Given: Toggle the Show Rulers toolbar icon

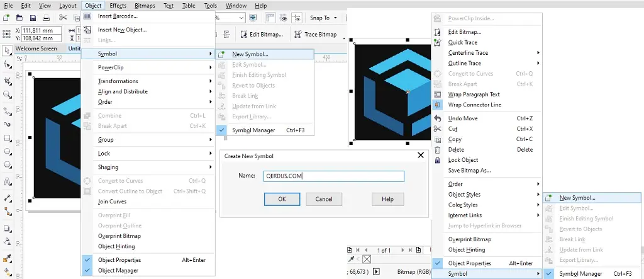Looking at the screenshot, I should coord(270,18).
